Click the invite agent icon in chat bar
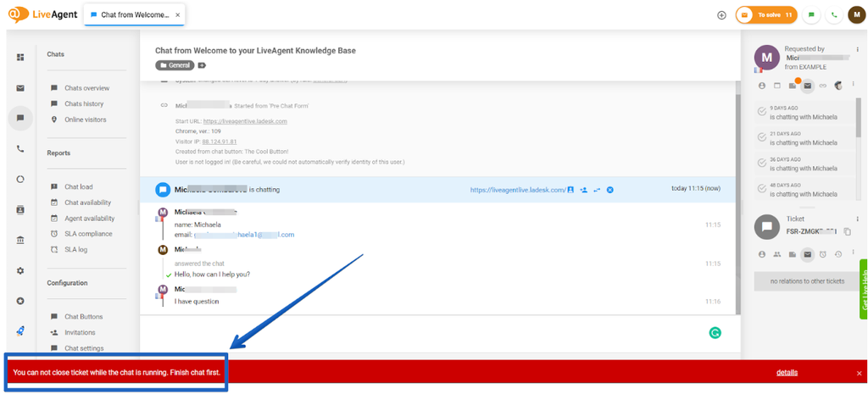 point(584,190)
